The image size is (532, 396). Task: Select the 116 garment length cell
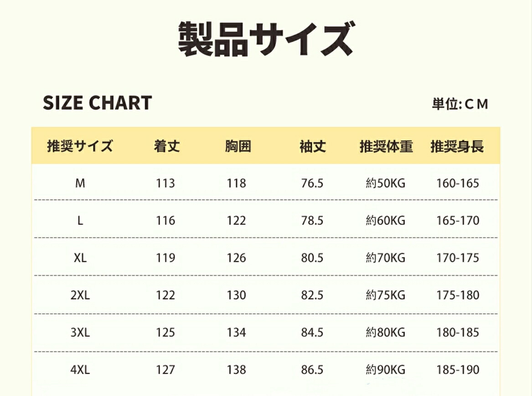tap(165, 221)
